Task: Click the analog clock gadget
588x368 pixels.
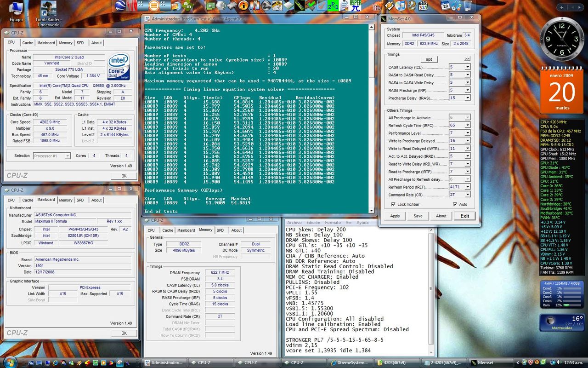Action: tap(562, 39)
